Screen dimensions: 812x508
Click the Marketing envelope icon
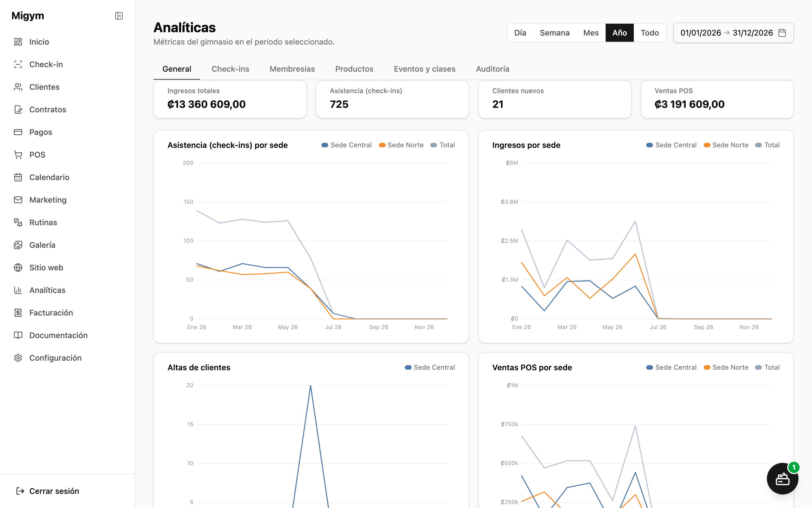point(18,200)
